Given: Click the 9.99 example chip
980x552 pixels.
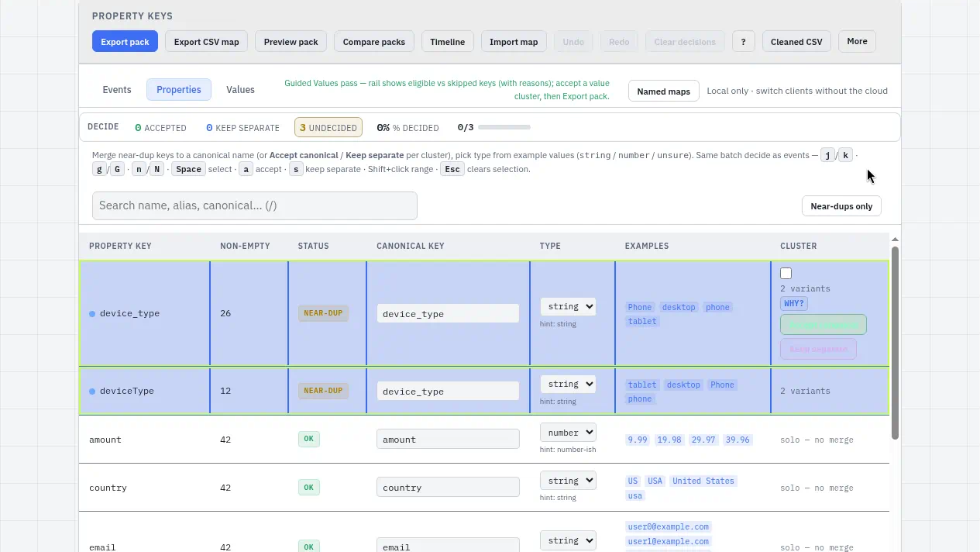Looking at the screenshot, I should click(x=638, y=440).
